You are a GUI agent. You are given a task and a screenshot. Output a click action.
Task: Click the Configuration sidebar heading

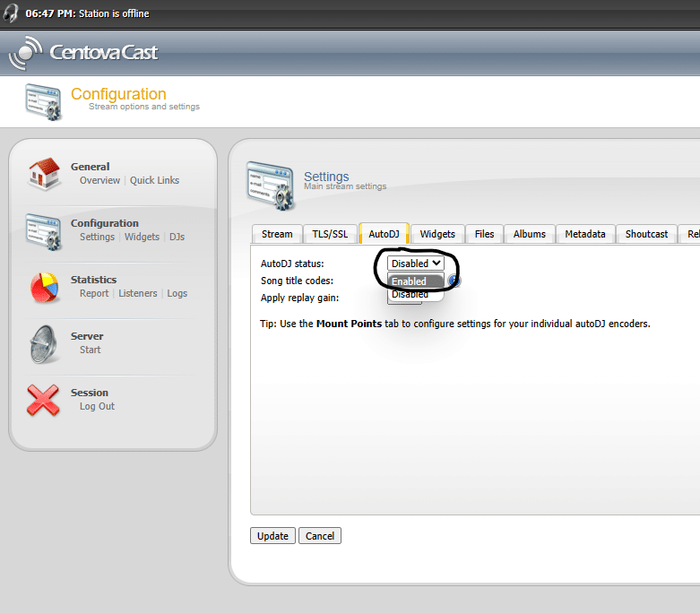tap(105, 223)
